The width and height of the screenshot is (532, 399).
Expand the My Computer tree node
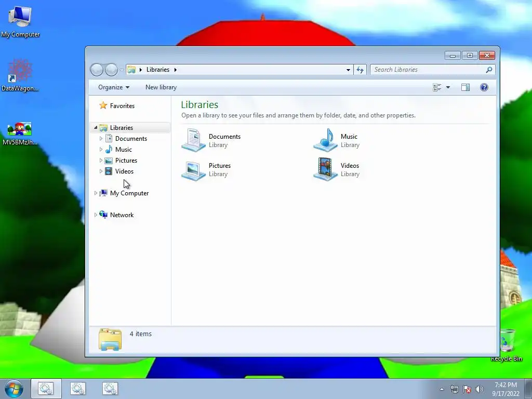tap(96, 193)
